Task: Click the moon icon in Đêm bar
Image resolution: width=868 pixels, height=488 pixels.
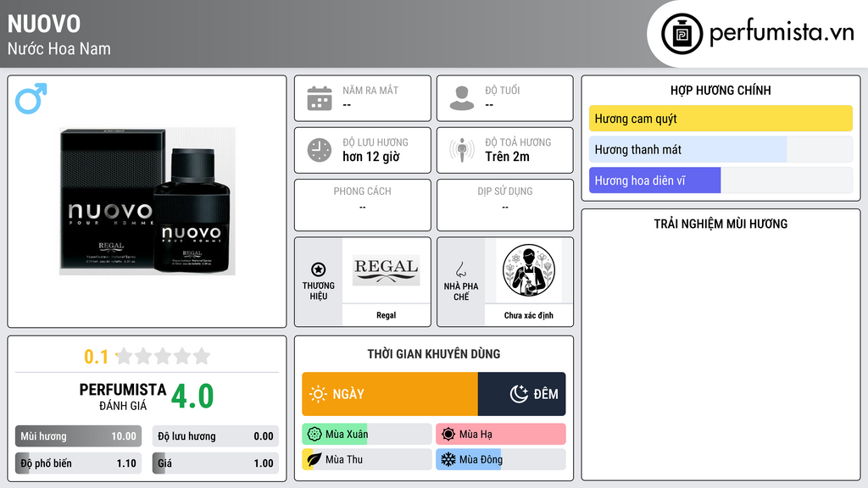Action: pyautogui.click(x=519, y=394)
